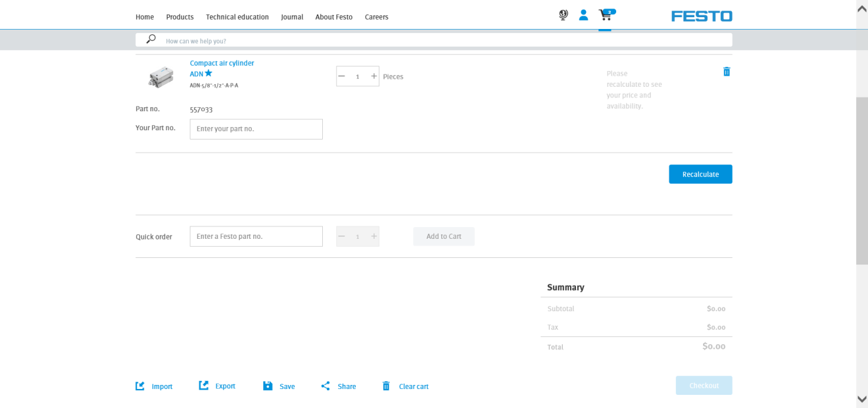Click the compact air cylinder quantity field
Image resolution: width=868 pixels, height=408 pixels.
358,76
